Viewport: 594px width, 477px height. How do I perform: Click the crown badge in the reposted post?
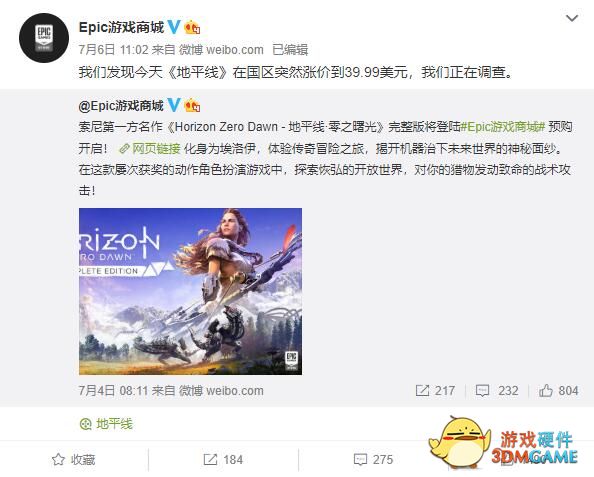point(192,105)
